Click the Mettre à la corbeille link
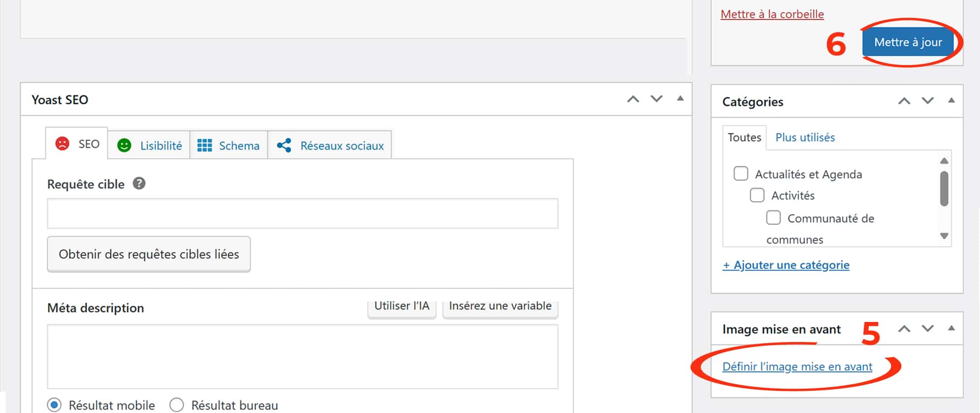 tap(772, 15)
